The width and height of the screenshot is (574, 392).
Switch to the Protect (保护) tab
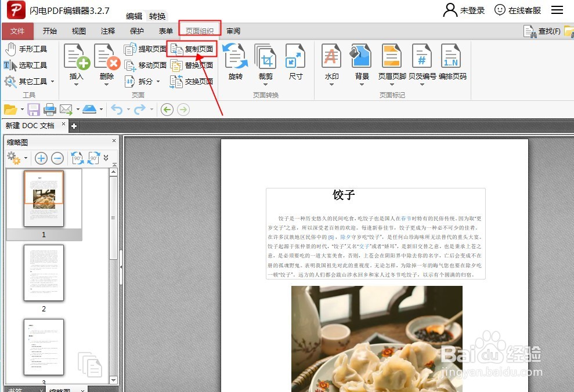[x=136, y=31]
